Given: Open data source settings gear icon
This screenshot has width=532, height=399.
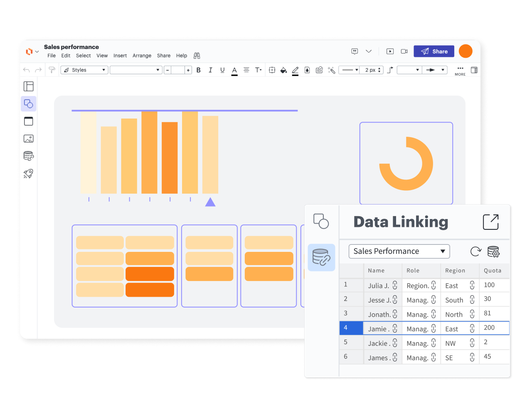Looking at the screenshot, I should 493,251.
